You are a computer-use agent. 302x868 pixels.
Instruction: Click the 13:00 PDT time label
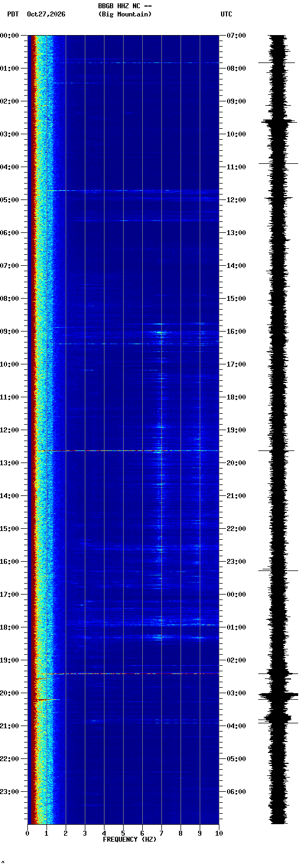(x=9, y=463)
